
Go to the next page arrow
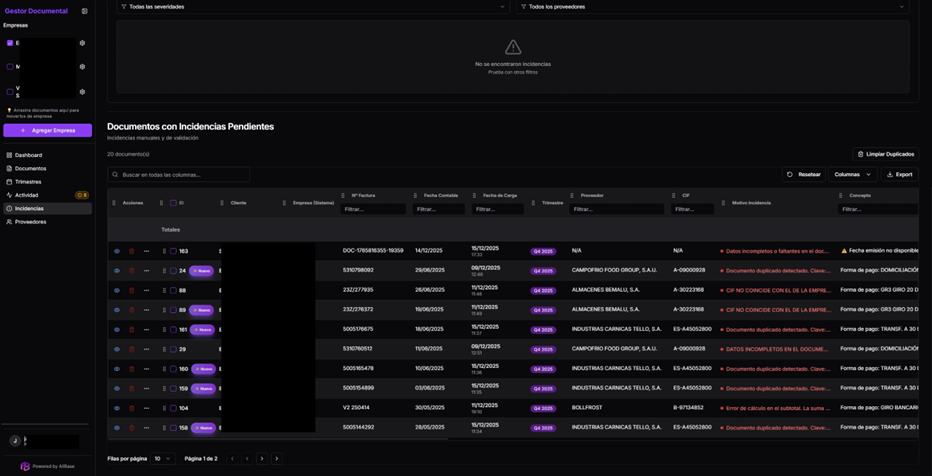pyautogui.click(x=262, y=458)
